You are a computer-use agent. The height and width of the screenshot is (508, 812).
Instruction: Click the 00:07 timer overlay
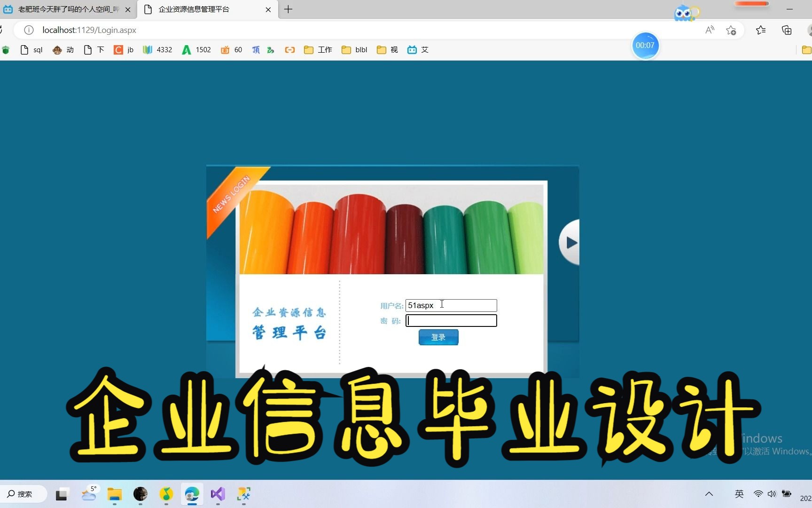(645, 45)
